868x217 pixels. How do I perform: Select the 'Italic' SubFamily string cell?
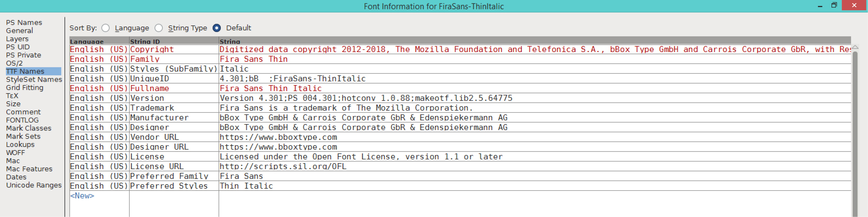click(x=535, y=69)
